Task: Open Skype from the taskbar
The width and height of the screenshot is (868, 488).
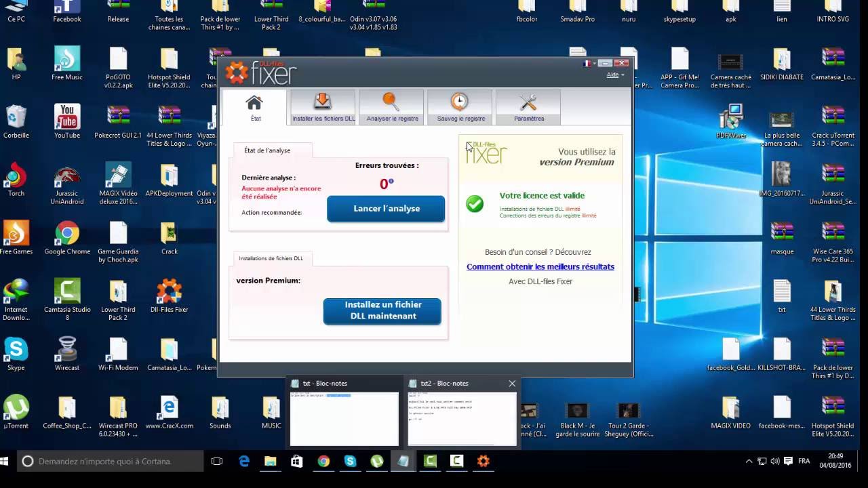Action: click(x=350, y=461)
